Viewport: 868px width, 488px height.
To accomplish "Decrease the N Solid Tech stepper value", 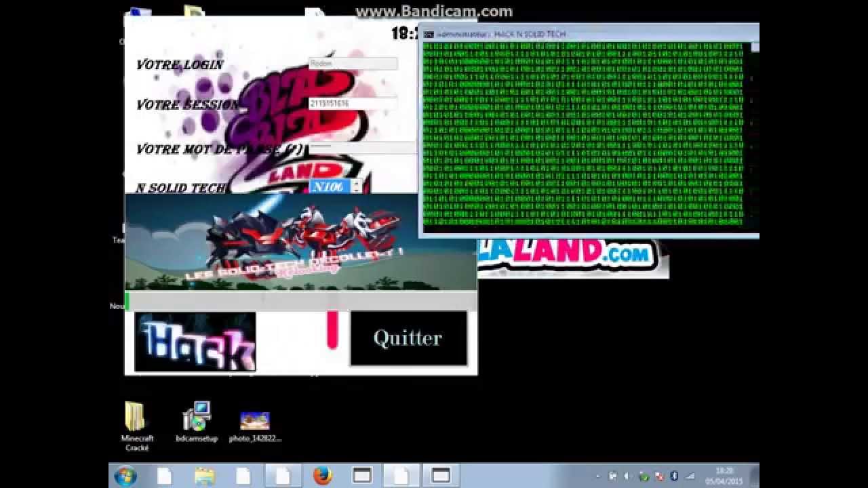I will click(x=357, y=190).
